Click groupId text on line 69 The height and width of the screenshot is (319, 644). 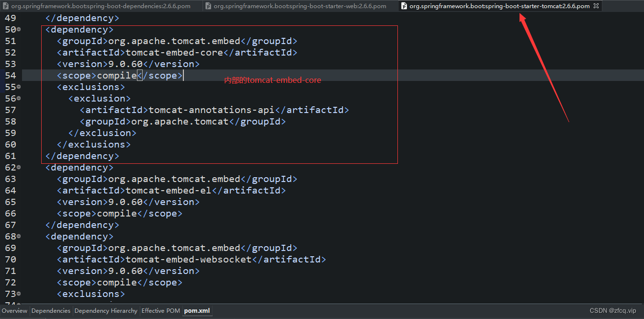click(x=174, y=248)
